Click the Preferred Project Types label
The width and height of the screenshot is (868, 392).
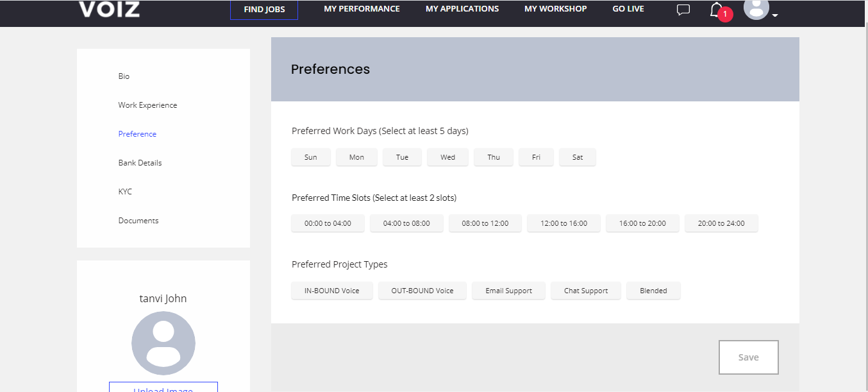coord(340,264)
